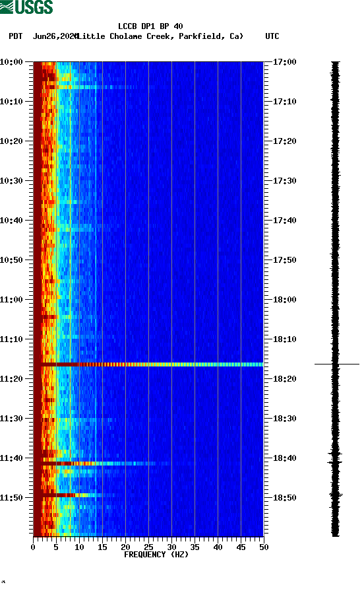364x589 pixels.
Task: Click the seismogram spike marker near 18:16
Action: point(336,364)
